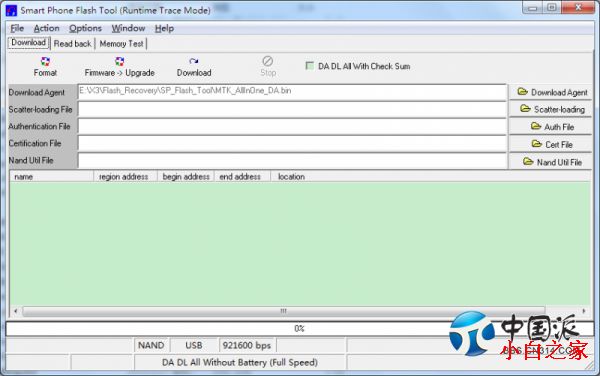Switch to the Memory Test tab

pyautogui.click(x=121, y=44)
